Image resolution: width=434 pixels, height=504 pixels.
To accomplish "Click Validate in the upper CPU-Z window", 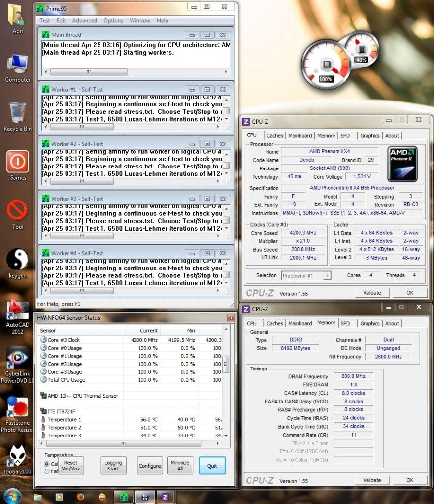I will (372, 293).
